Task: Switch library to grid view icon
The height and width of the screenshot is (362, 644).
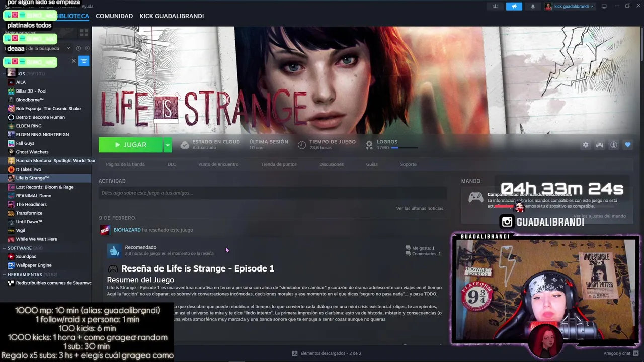Action: click(x=84, y=33)
